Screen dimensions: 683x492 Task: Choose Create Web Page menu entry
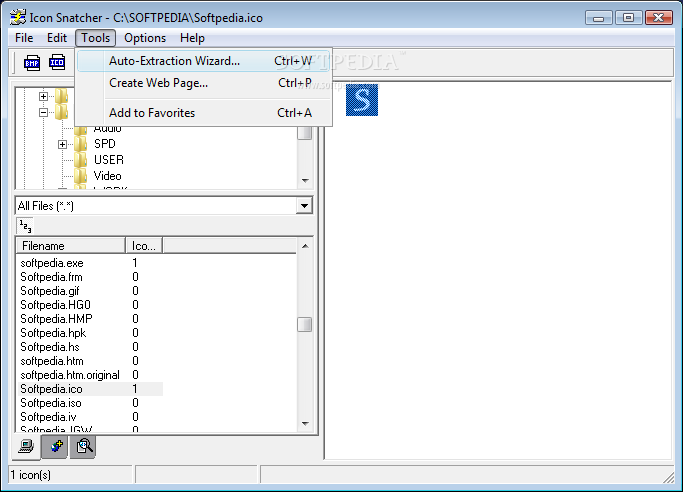204,83
